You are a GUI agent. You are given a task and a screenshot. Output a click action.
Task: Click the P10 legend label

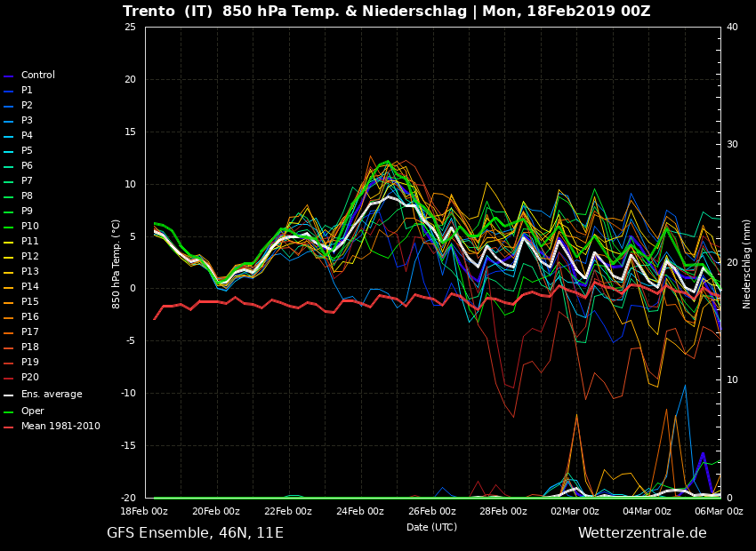[30, 226]
